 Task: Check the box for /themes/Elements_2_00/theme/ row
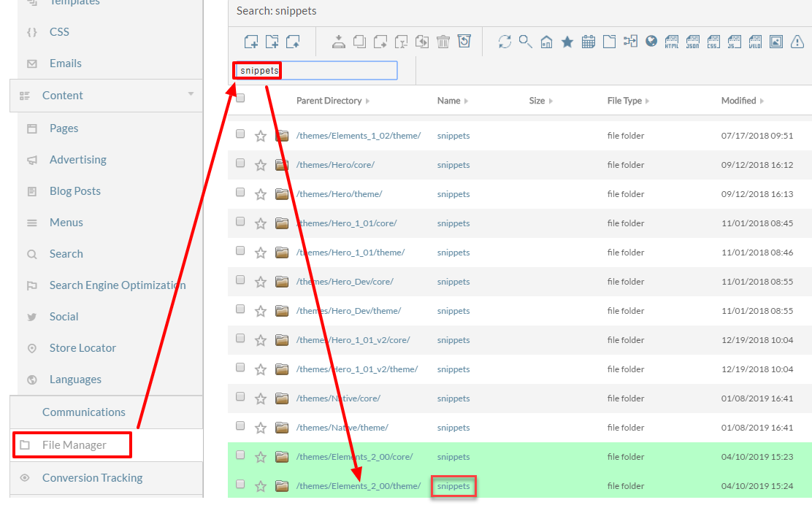[240, 484]
